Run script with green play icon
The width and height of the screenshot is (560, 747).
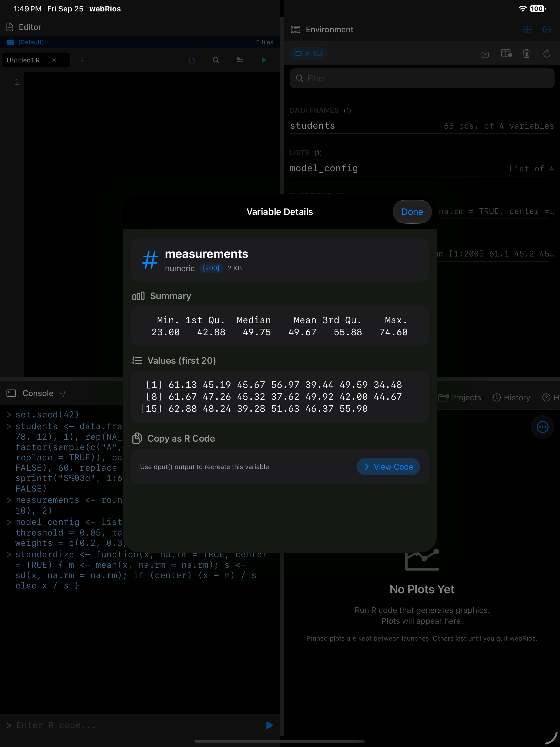[264, 60]
